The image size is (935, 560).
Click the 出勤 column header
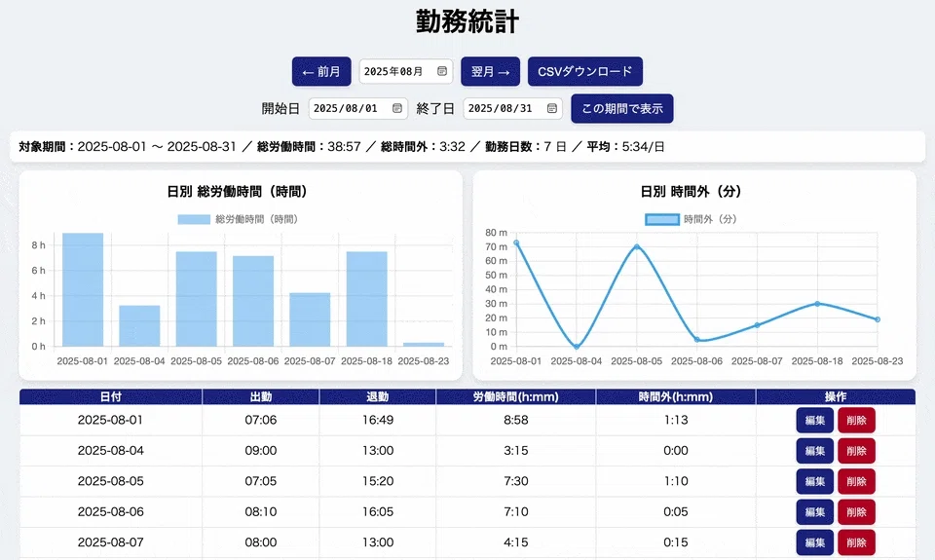point(261,396)
